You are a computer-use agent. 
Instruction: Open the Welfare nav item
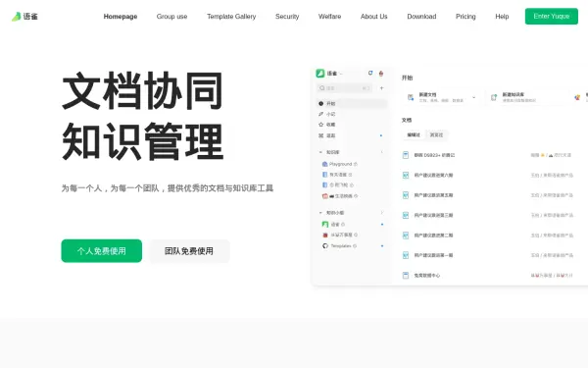coord(329,17)
